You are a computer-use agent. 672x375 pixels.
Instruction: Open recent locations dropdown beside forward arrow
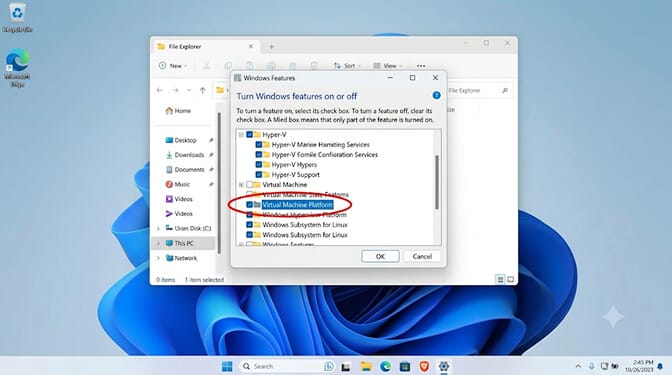click(x=189, y=90)
